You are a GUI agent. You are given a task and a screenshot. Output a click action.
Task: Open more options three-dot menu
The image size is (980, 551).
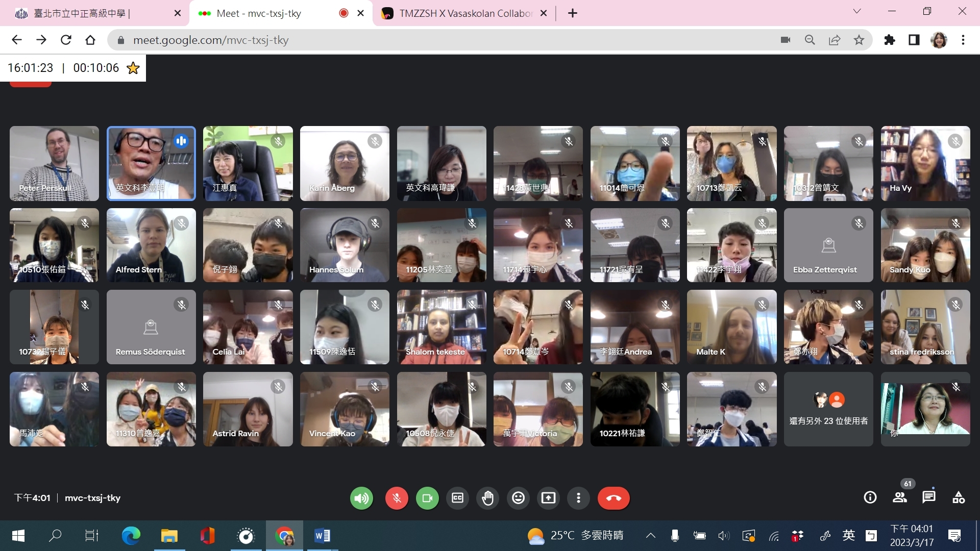(578, 498)
